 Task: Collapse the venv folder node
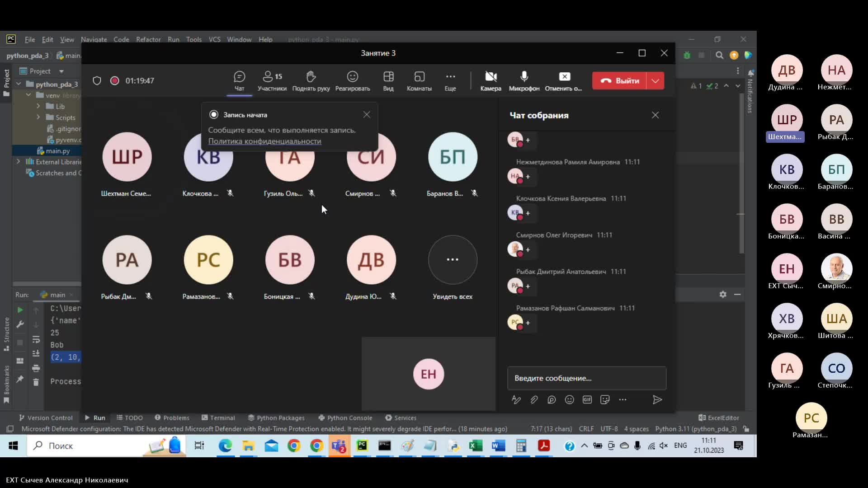click(x=28, y=95)
